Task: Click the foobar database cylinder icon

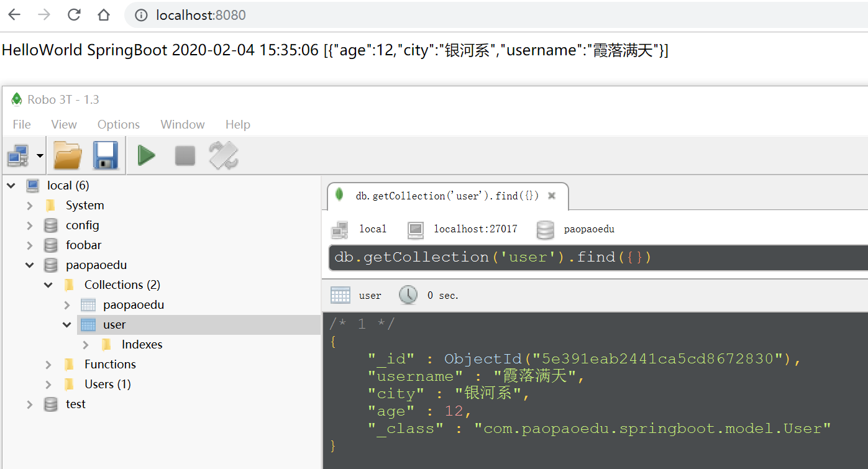Action: point(51,245)
